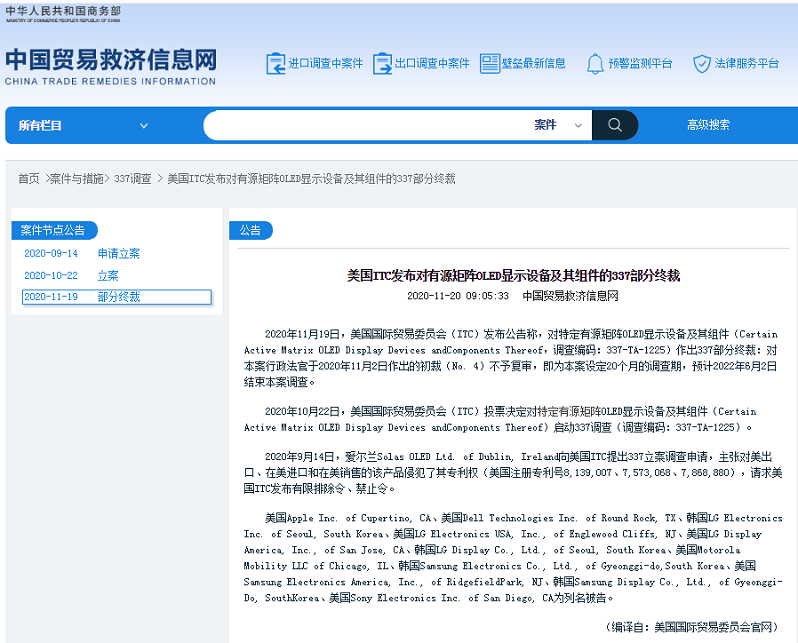798x643 pixels.
Task: Click the timestamp 2020-11-20 09:05:33
Action: pos(458,296)
